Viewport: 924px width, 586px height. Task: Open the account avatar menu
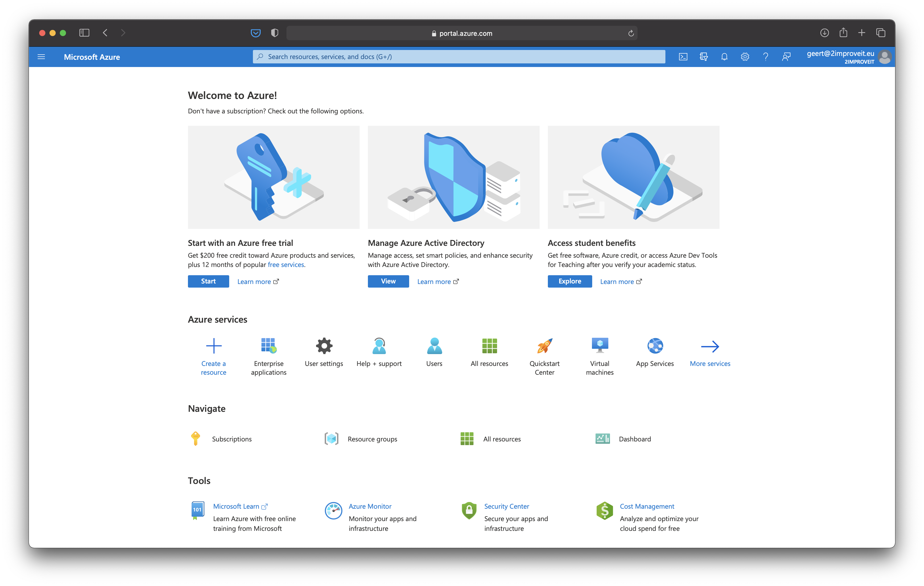point(885,57)
